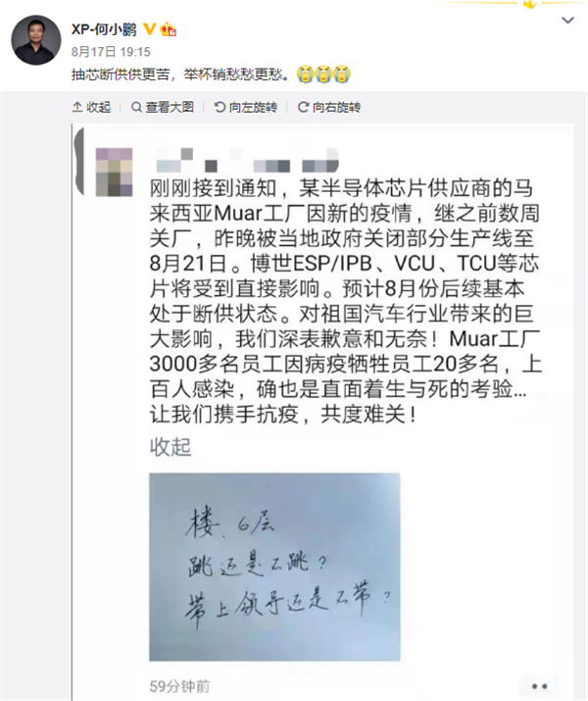
Task: Click the upward arrow collapse icon
Action: pos(77,107)
